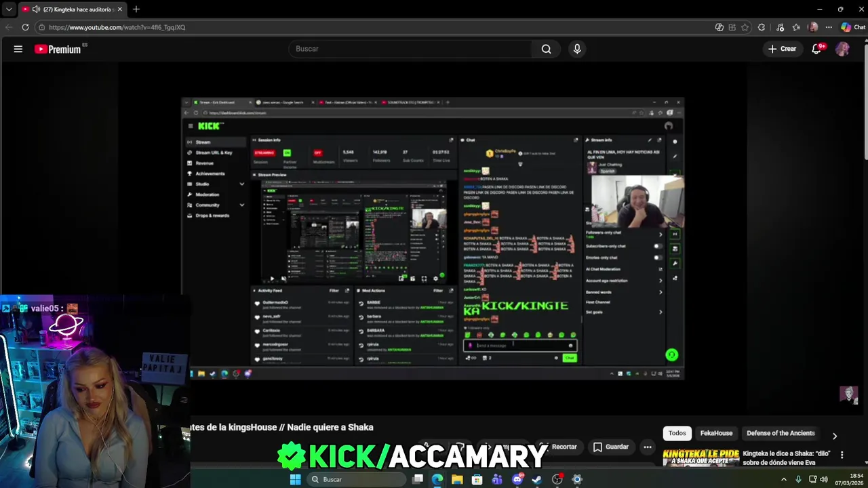Open Edge settings and more menu
868x488 pixels.
[x=829, y=27]
